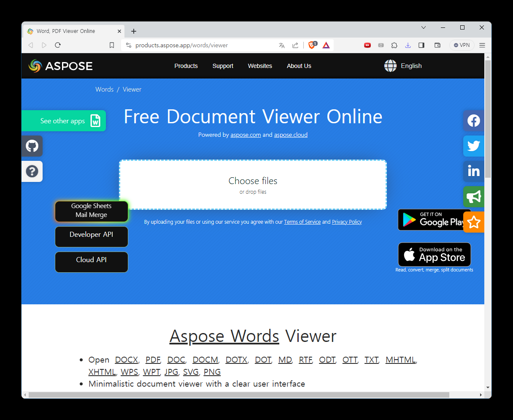
Task: Click the Aspose Words heading link
Action: point(224,336)
